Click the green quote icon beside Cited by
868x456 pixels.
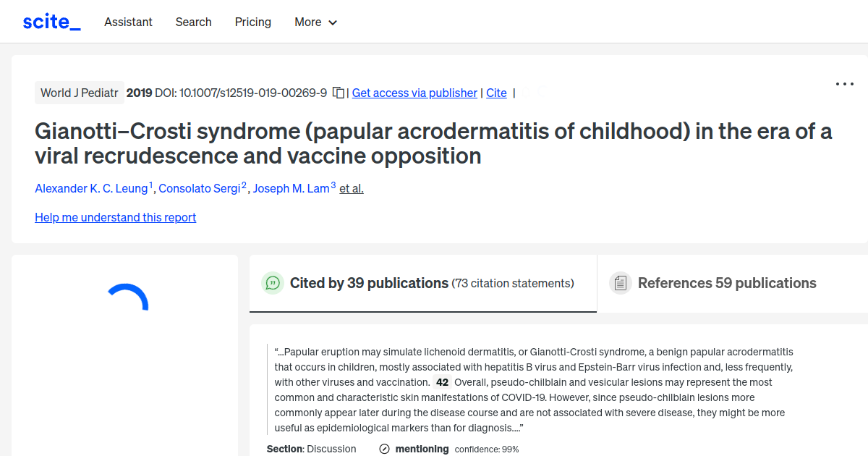tap(273, 283)
